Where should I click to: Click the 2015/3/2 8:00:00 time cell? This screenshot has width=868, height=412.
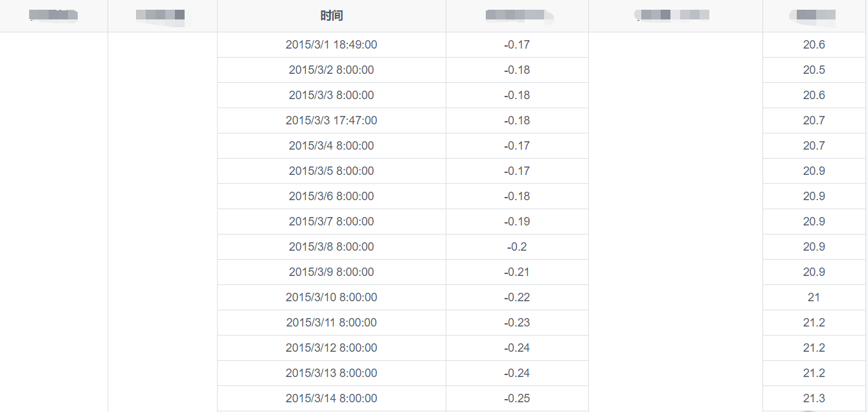click(x=331, y=70)
